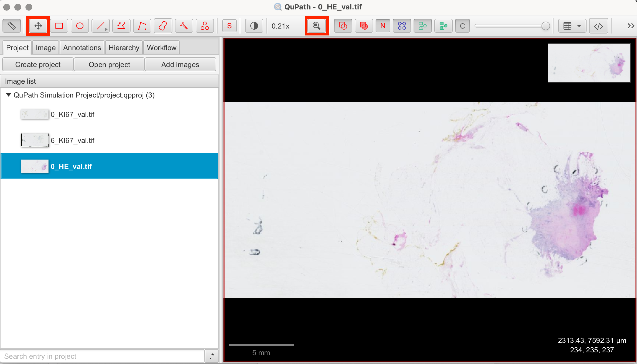The width and height of the screenshot is (637, 364).
Task: Select the Rectangle annotation tool
Action: [x=59, y=26]
